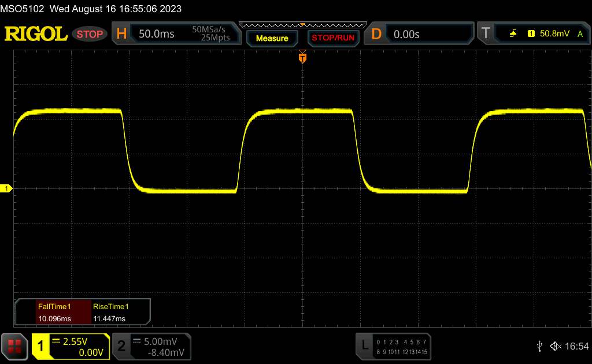592x364 pixels.
Task: Click the RIGOL logo
Action: click(36, 34)
